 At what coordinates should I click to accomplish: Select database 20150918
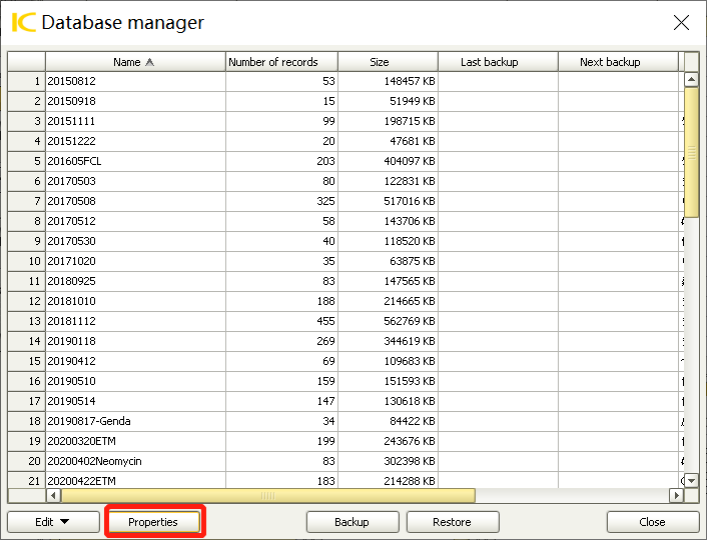(x=135, y=101)
